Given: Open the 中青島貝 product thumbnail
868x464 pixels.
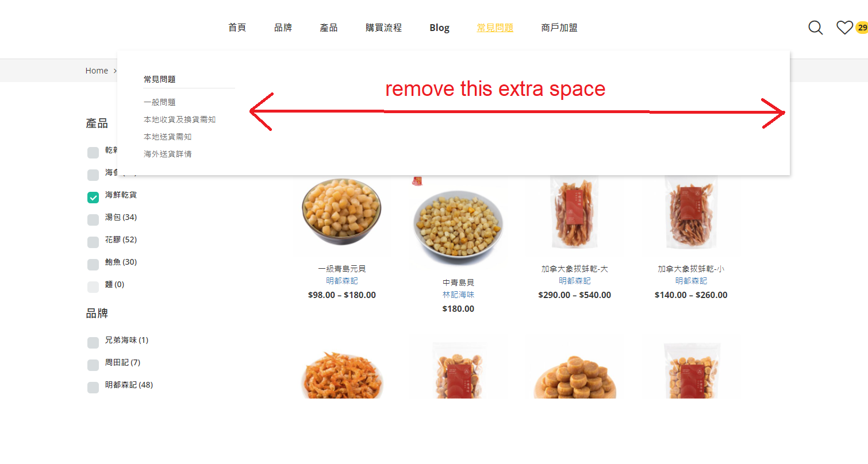Looking at the screenshot, I should click(458, 224).
